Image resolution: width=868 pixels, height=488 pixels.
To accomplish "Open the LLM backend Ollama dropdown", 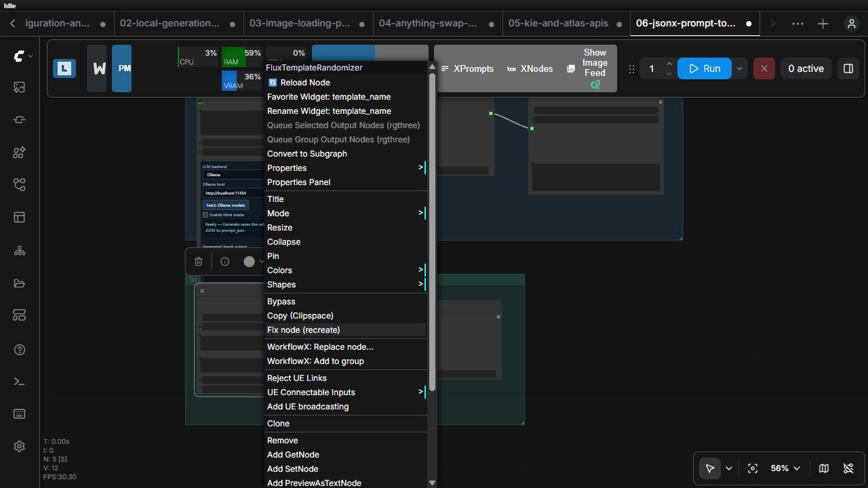I will coord(233,175).
